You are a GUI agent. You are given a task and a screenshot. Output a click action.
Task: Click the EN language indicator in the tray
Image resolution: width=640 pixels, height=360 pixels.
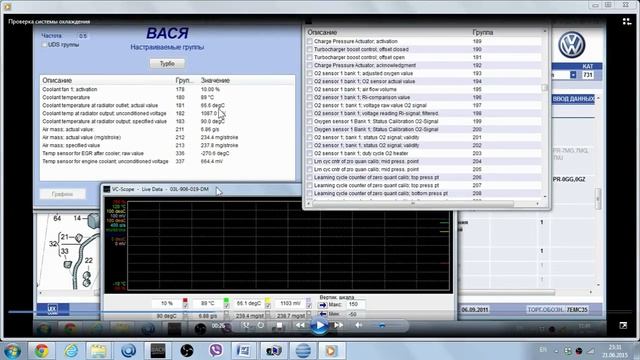tap(543, 350)
